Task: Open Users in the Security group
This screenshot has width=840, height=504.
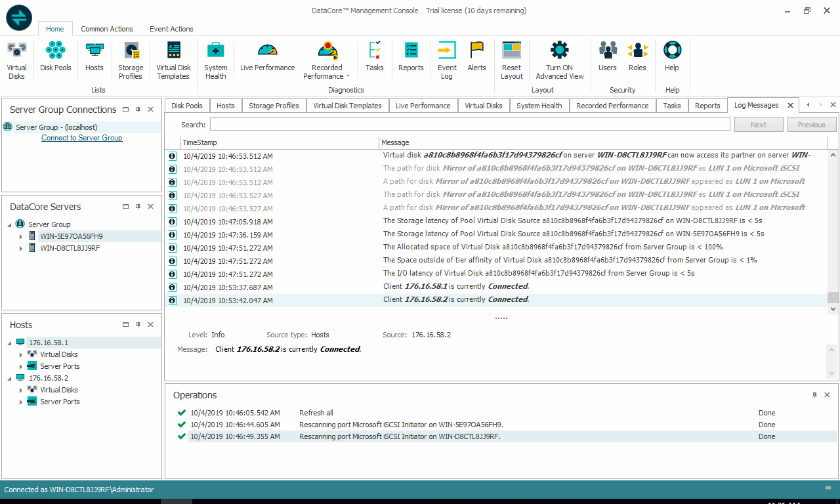Action: tap(608, 56)
